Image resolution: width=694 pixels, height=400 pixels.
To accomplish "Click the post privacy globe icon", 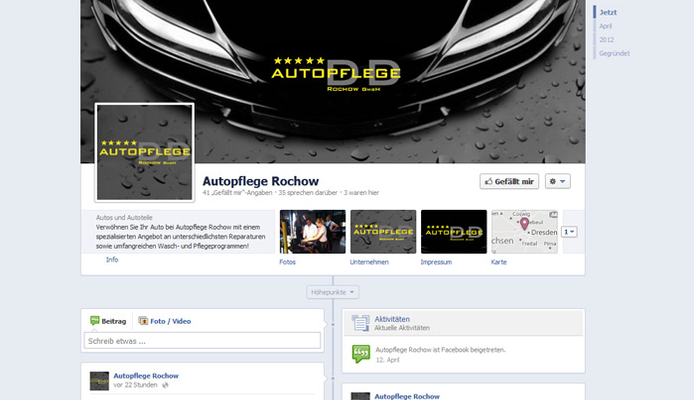I will coord(165,385).
